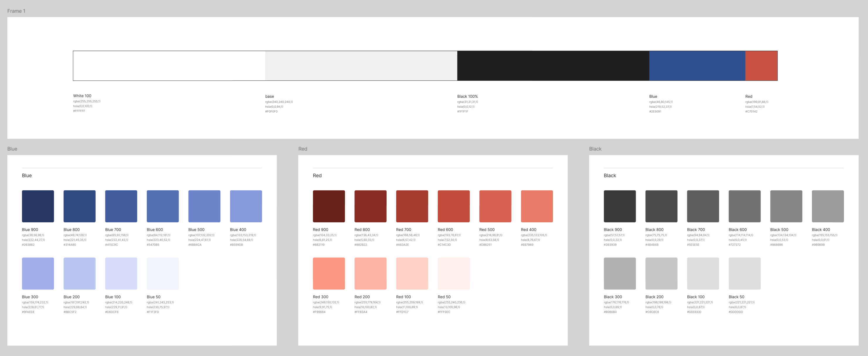The image size is (868, 356).
Task: Select the Blue 900 color swatch
Action: click(38, 206)
